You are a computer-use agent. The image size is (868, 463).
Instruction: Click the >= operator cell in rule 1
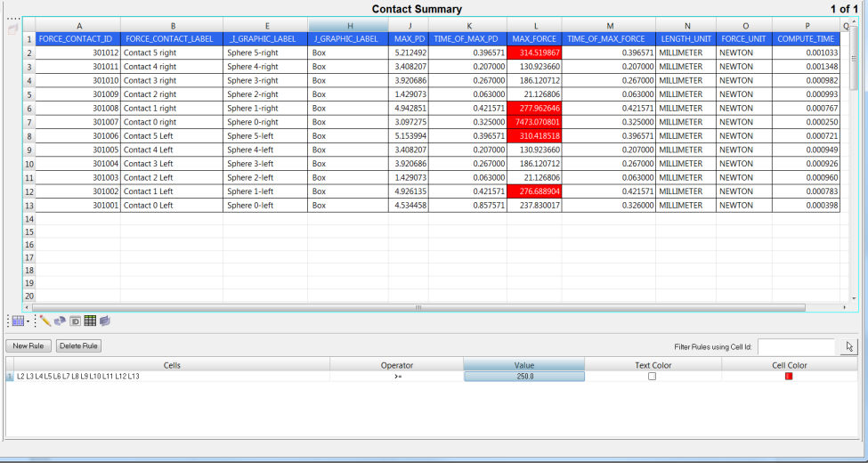396,376
